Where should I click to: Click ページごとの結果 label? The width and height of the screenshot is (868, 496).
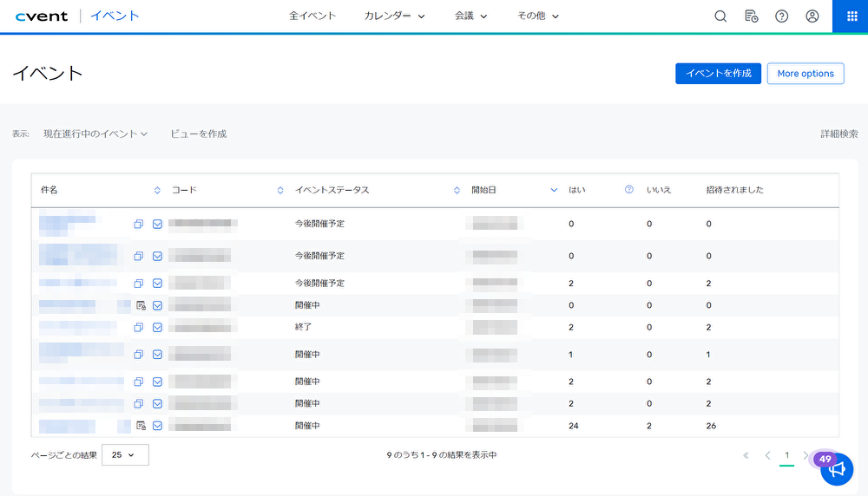point(63,455)
